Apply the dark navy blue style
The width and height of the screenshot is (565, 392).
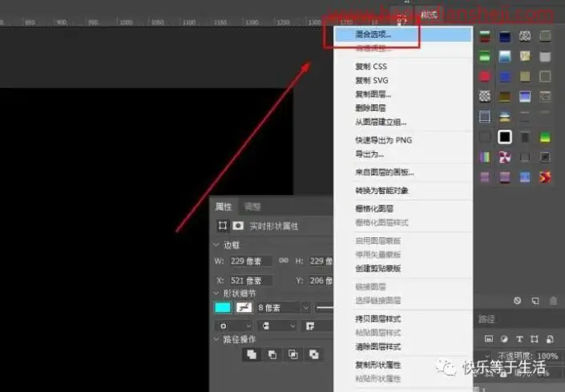click(505, 36)
